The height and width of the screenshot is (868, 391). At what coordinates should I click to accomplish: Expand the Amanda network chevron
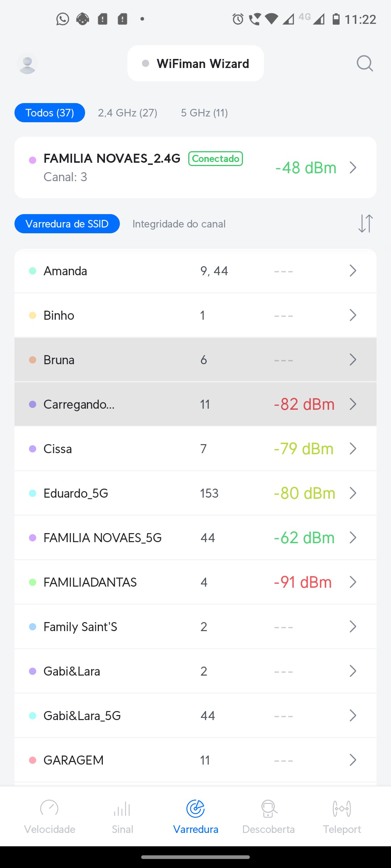tap(353, 271)
